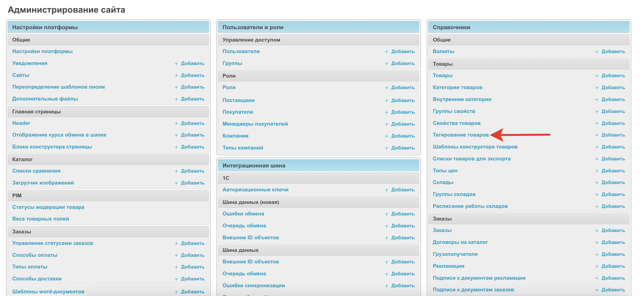Click the Интеграционная шина section header
The image size is (644, 296).
pyautogui.click(x=254, y=166)
